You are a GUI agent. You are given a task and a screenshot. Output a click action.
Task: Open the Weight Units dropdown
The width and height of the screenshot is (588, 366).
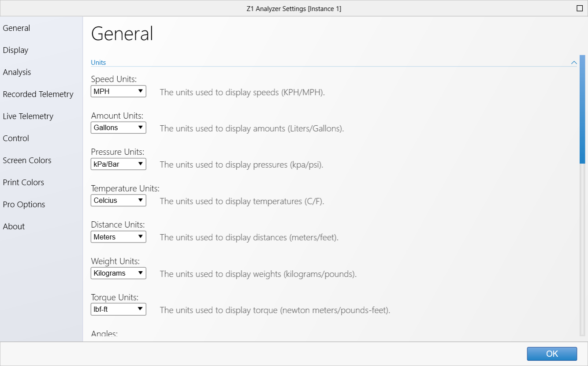119,273
